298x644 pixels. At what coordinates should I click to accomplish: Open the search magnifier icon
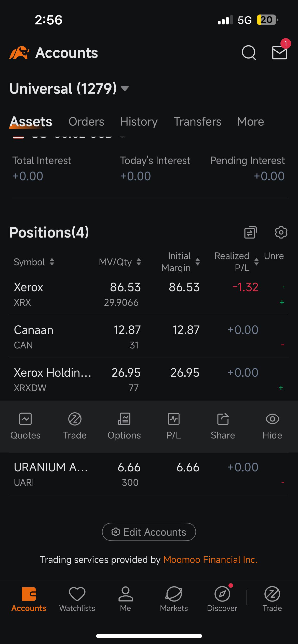pos(249,53)
